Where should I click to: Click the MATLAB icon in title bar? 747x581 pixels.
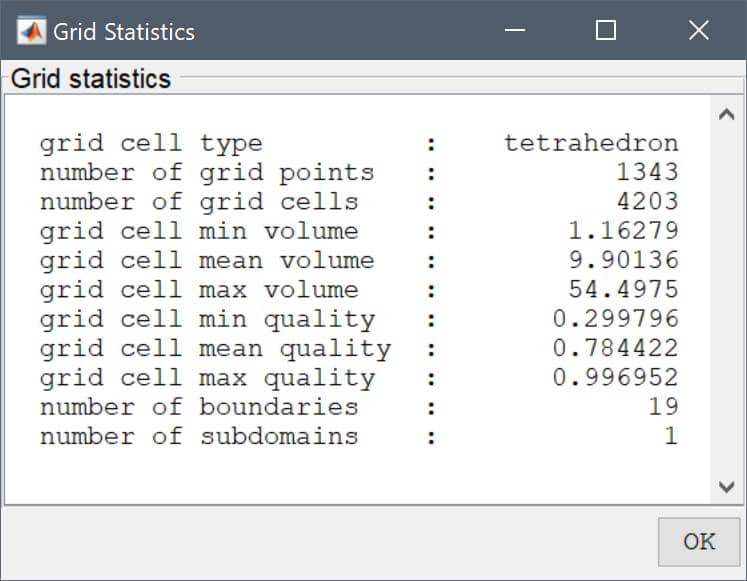31,31
